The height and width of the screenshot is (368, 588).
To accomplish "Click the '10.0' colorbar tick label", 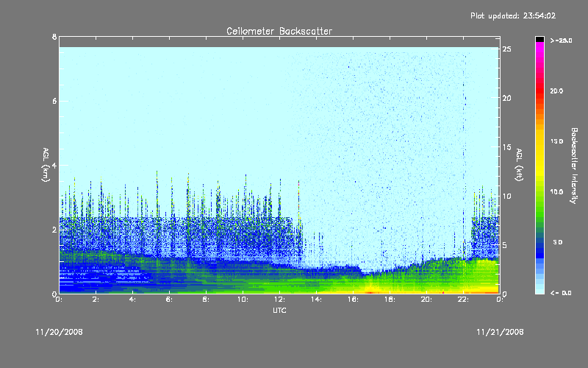I will click(556, 191).
